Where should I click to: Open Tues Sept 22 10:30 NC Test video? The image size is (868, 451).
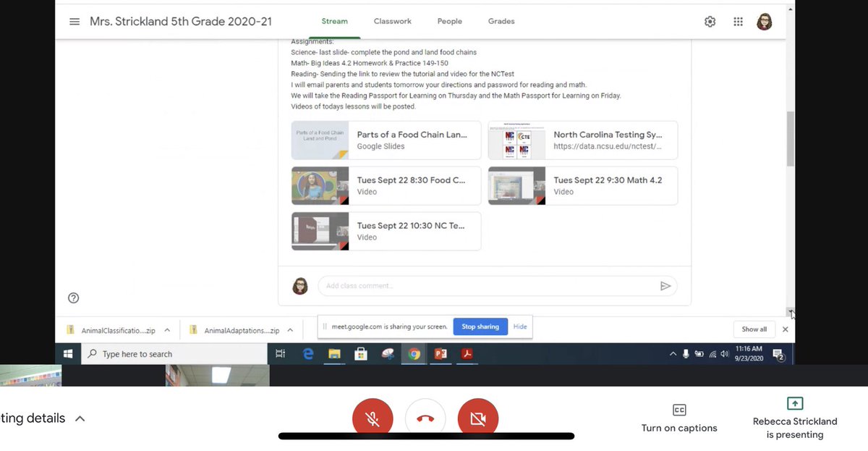pyautogui.click(x=386, y=232)
